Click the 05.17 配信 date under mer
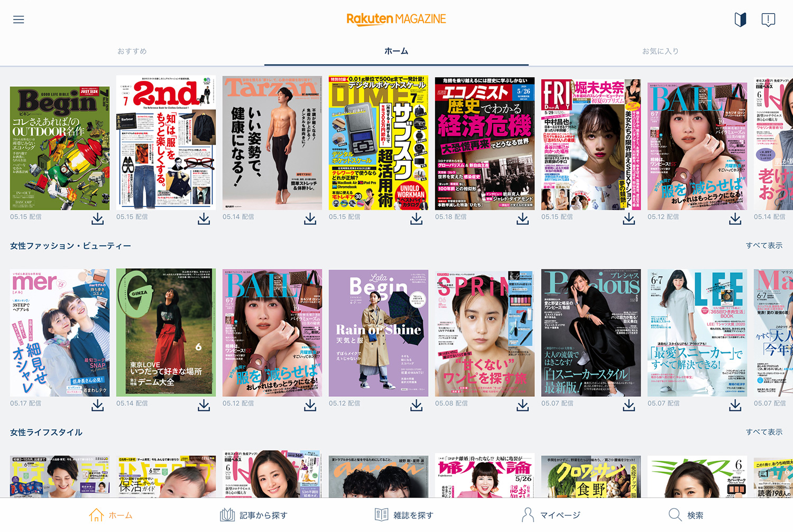Screen dimensions: 793x532 point(26,403)
